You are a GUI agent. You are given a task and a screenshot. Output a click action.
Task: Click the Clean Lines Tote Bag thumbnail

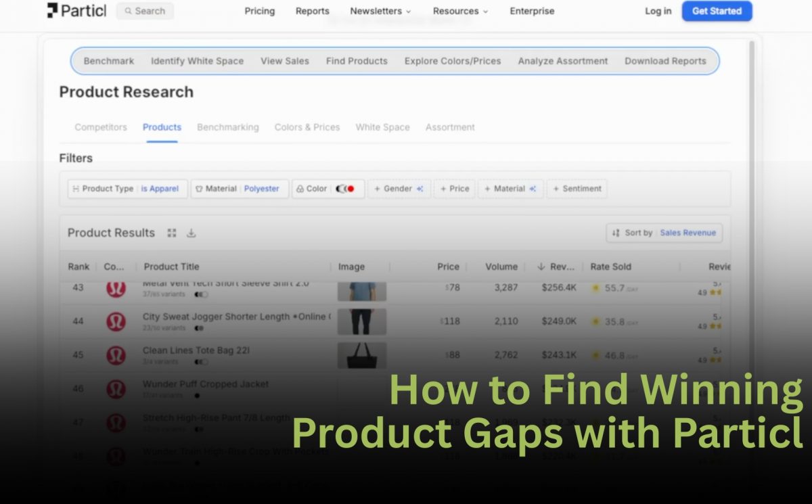(x=362, y=355)
